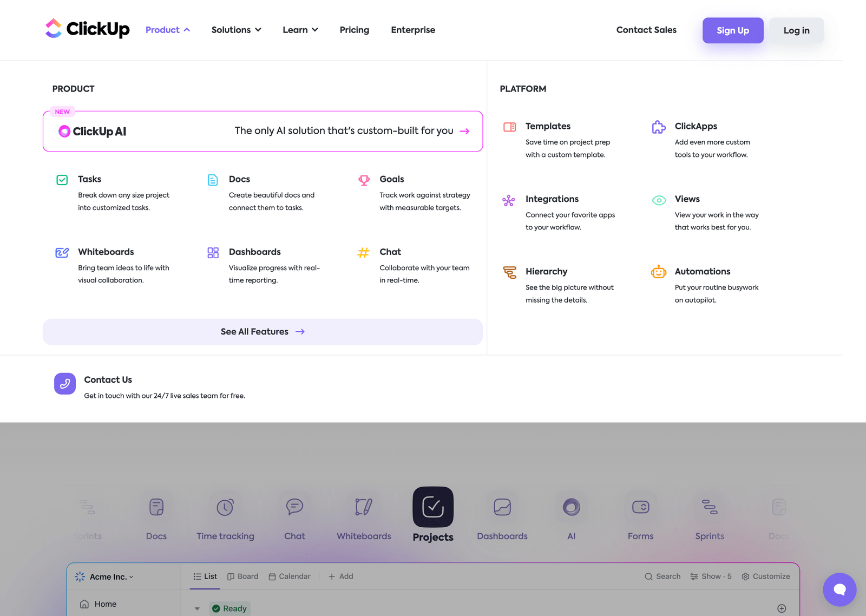This screenshot has height=616, width=866.
Task: Select the Sprints icon beside Forms
Action: click(710, 507)
